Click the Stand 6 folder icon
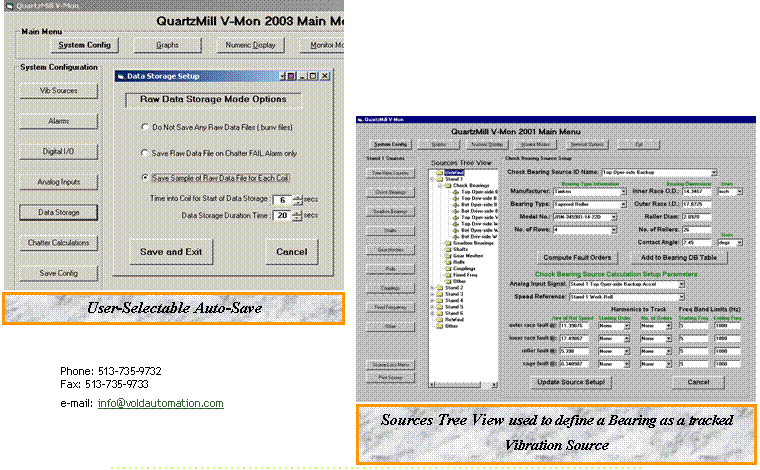 (440, 313)
